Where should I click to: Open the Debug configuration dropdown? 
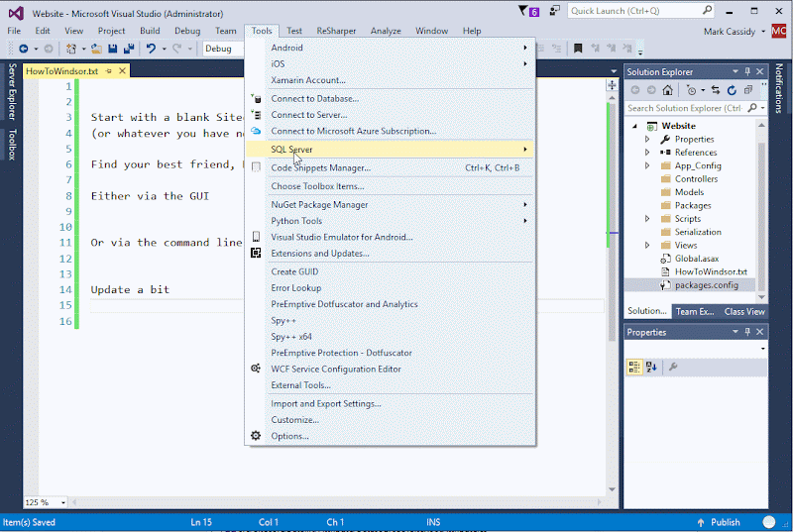[x=222, y=49]
